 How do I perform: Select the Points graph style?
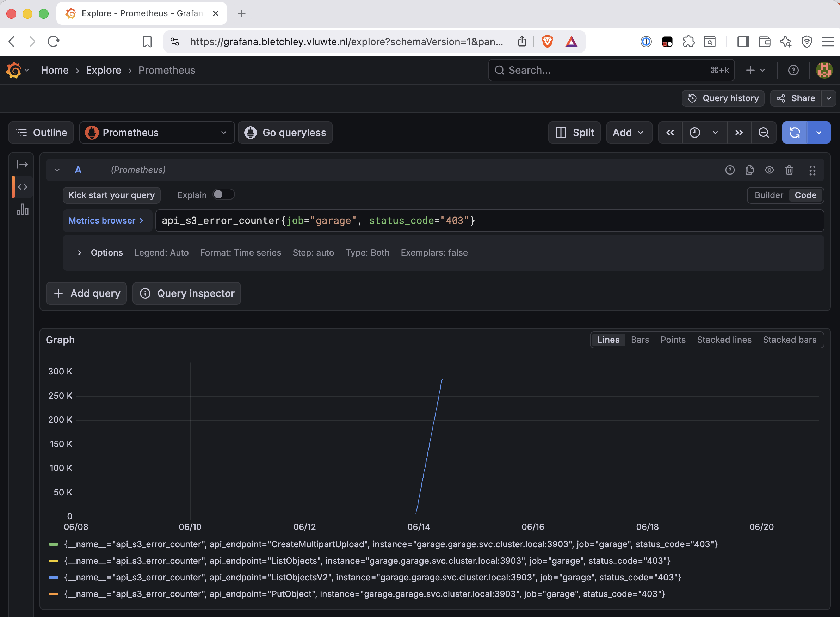click(x=673, y=340)
